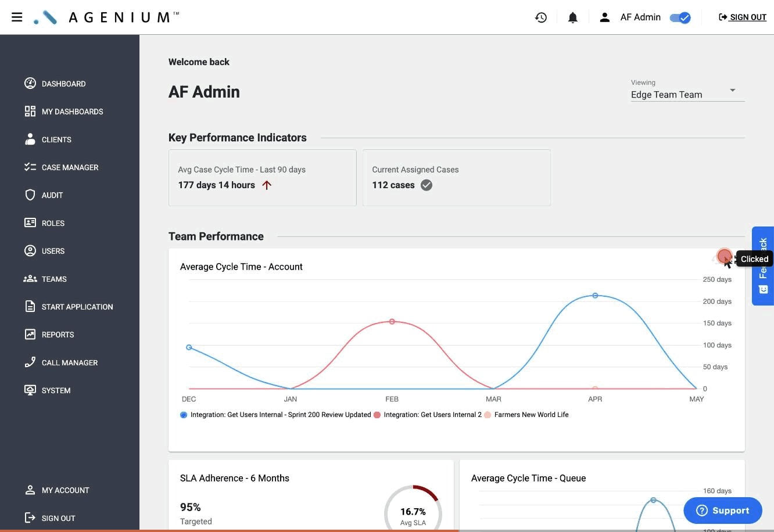The image size is (774, 532).
Task: Click the Users sidebar icon
Action: pyautogui.click(x=30, y=251)
